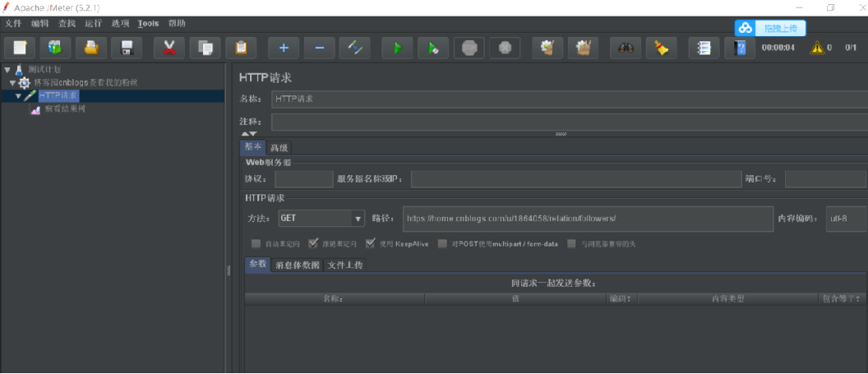Open the 选项 menu
This screenshot has width=868, height=374.
[120, 23]
